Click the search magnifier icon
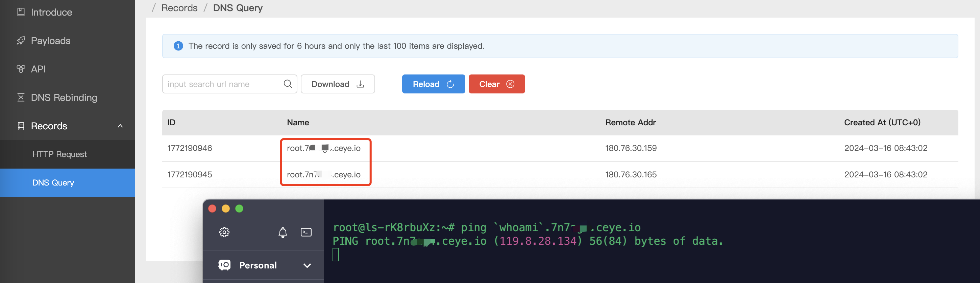This screenshot has height=283, width=980. point(288,84)
